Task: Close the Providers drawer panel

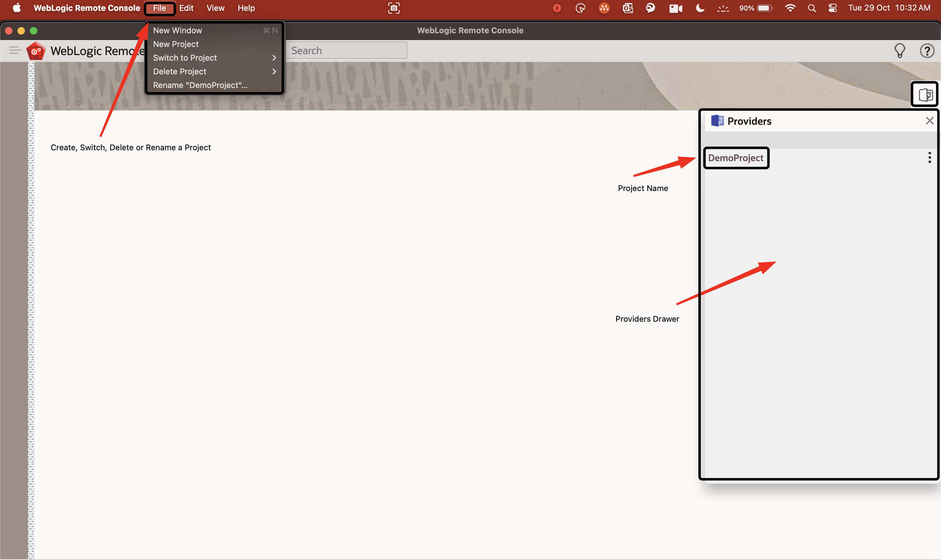Action: click(929, 121)
